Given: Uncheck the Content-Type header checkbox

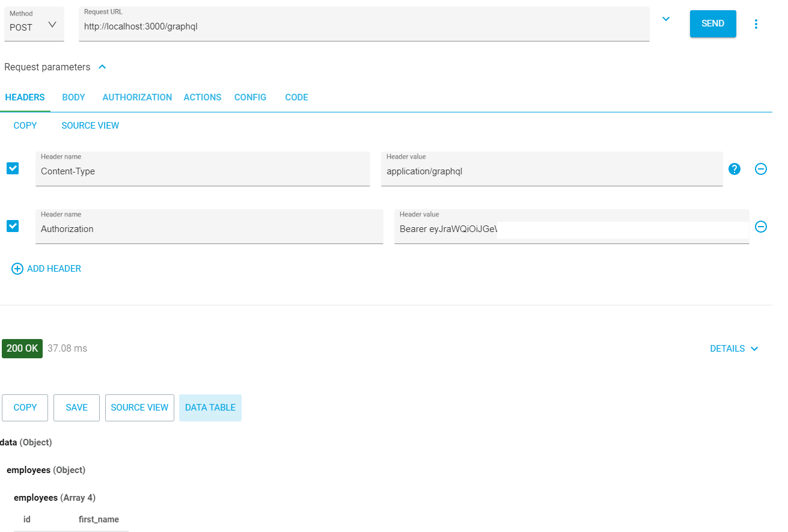Looking at the screenshot, I should [x=13, y=168].
